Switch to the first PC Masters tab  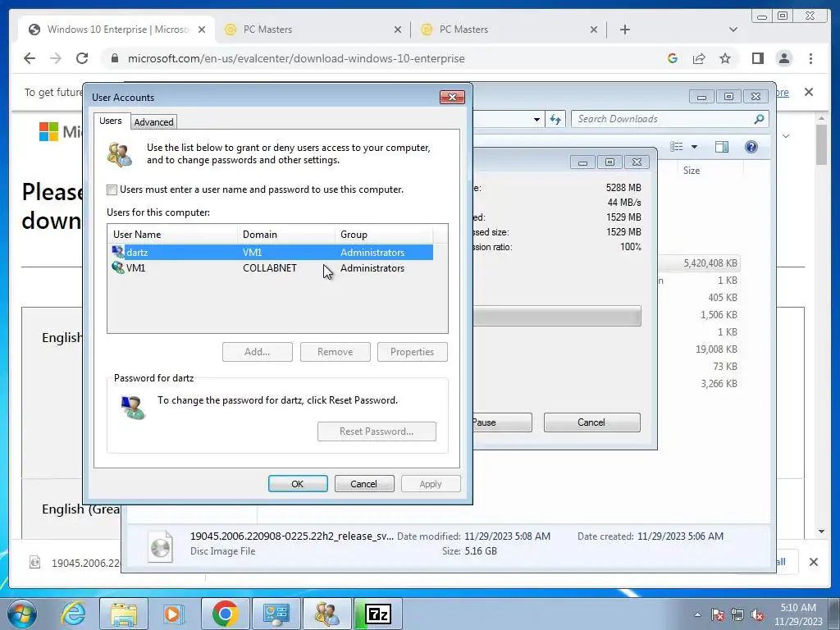coord(313,30)
